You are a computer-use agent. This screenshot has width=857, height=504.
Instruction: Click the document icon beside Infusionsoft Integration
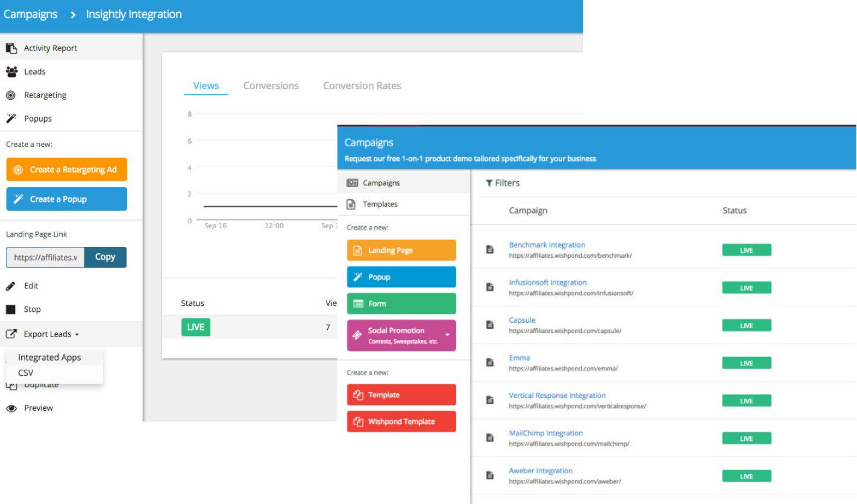tap(491, 287)
